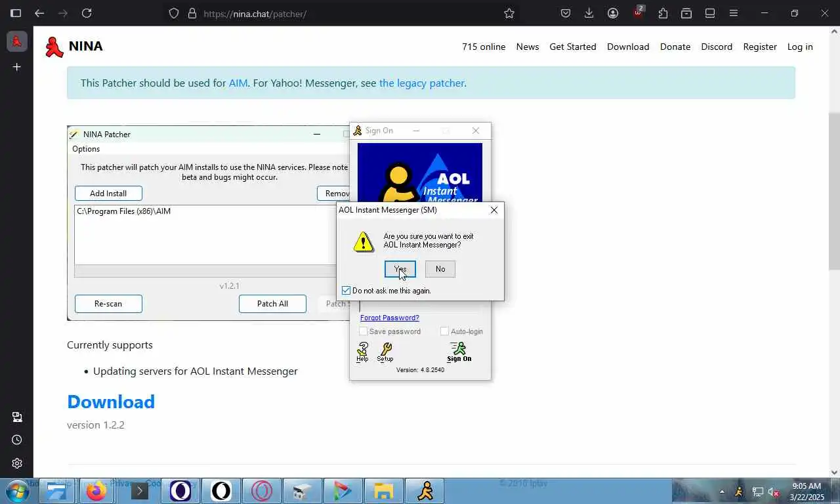Click the tracking protection shield icon

pos(174,13)
